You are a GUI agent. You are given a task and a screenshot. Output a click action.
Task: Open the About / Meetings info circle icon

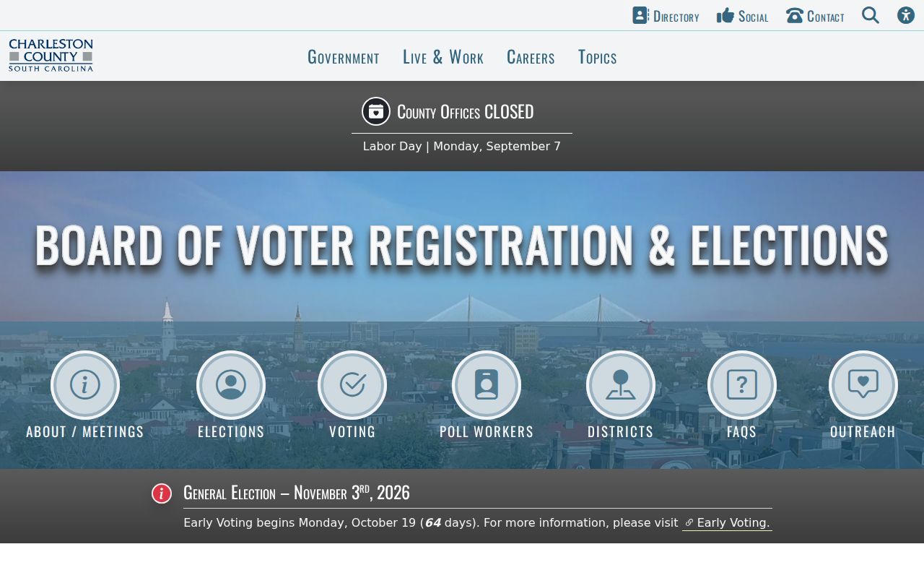pos(85,385)
